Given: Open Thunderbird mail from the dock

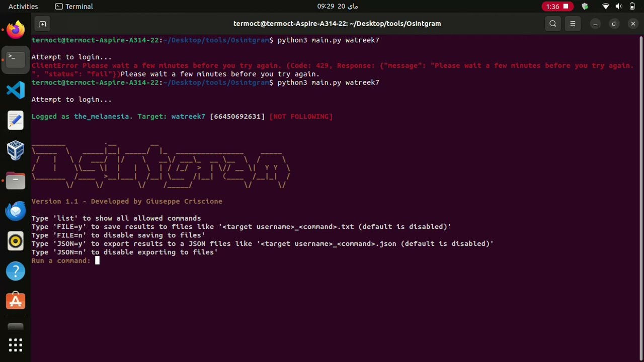Looking at the screenshot, I should [x=16, y=211].
